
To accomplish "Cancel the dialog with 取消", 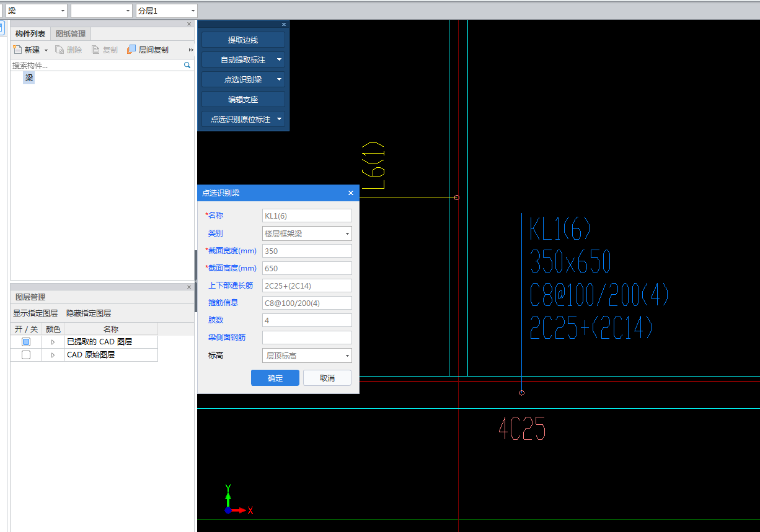I will click(327, 378).
